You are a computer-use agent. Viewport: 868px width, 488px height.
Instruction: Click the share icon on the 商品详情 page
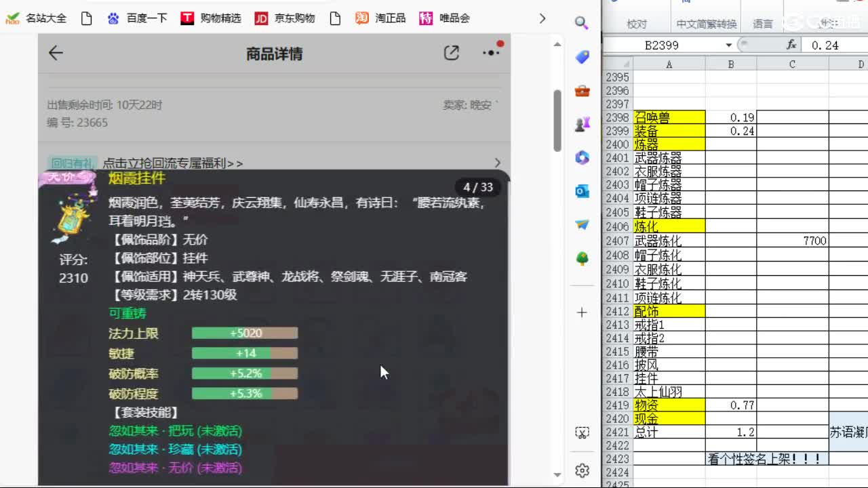[x=452, y=53]
